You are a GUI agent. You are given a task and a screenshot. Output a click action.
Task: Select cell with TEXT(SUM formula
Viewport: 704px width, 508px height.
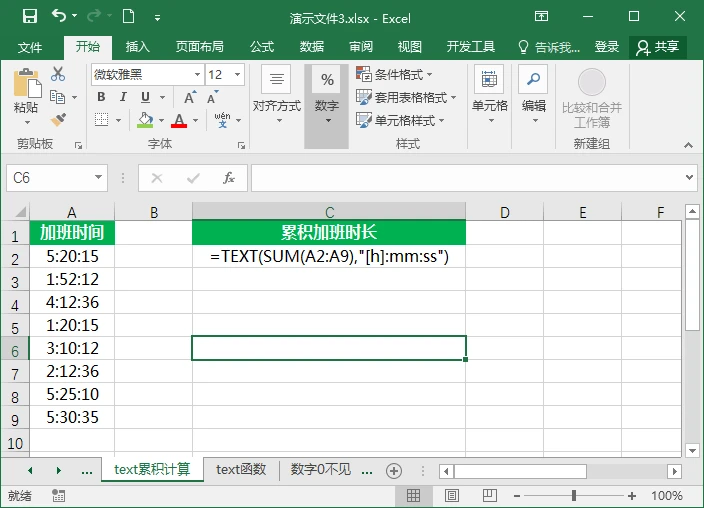coord(329,256)
